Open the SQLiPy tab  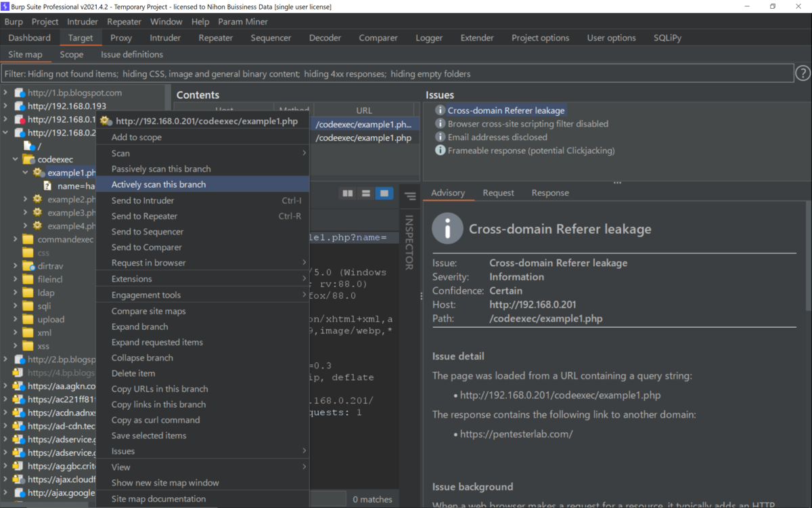coord(667,38)
